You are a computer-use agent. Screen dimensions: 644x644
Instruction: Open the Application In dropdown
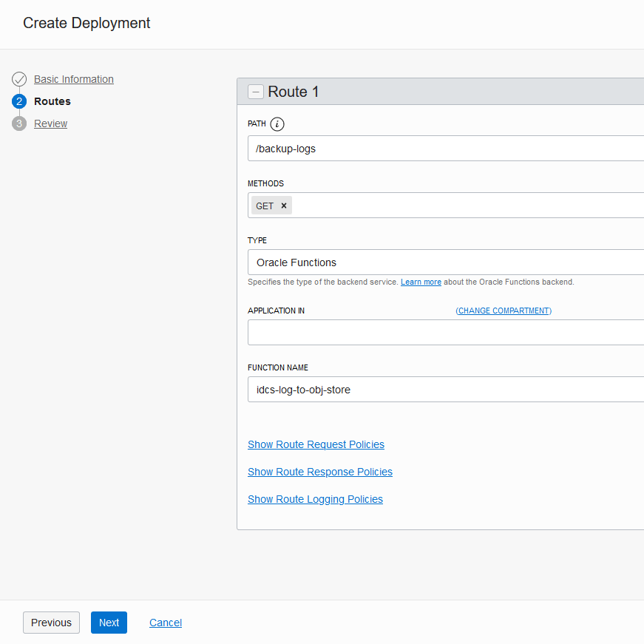tap(444, 333)
